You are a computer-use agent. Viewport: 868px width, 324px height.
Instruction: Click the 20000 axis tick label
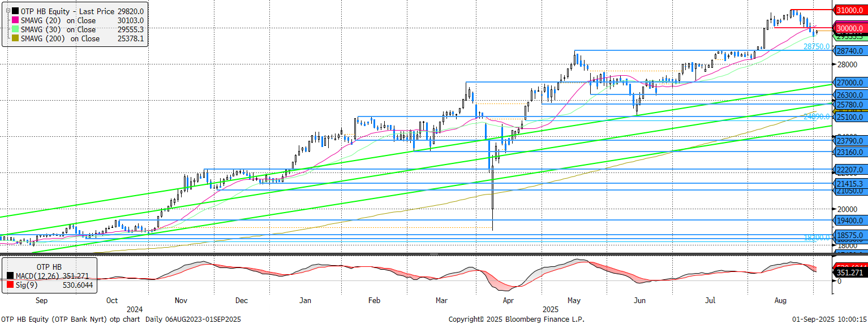(x=847, y=209)
